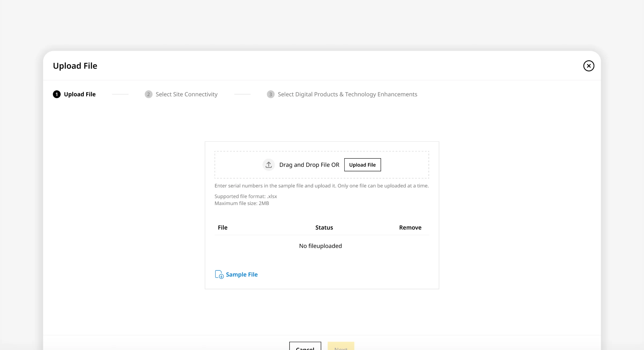Viewport: 644px width, 350px height.
Task: Click the Supported file format: .xlsx text
Action: click(x=246, y=196)
